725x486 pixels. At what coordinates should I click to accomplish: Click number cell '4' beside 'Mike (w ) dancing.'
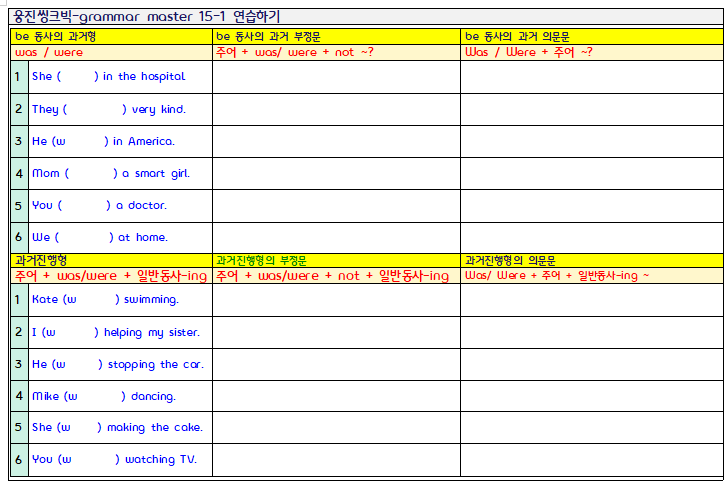click(x=19, y=396)
